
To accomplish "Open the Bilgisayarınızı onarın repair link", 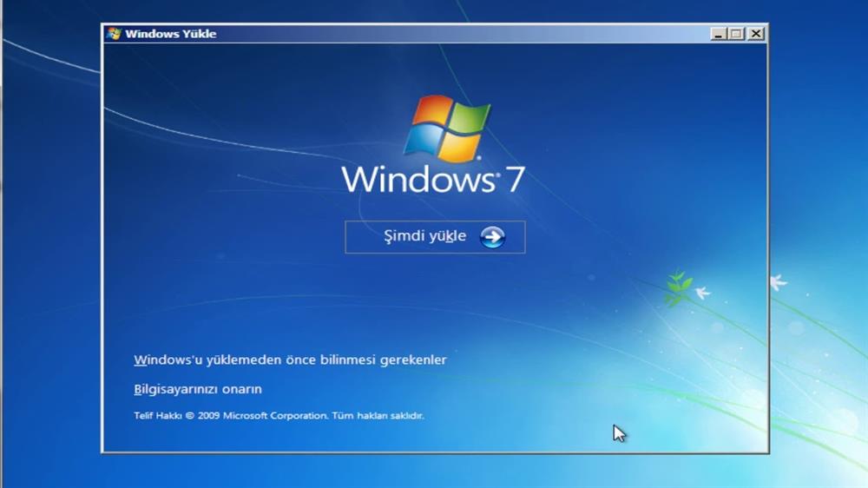I will [198, 389].
